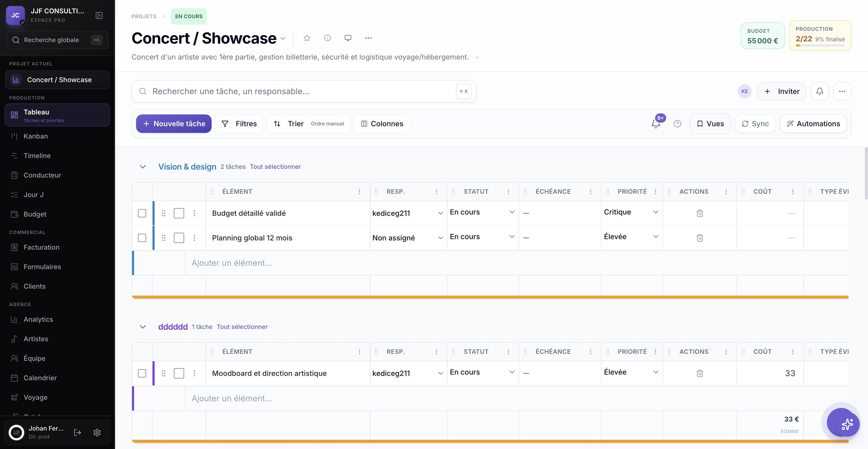Click Nouvelle tâche button
The height and width of the screenshot is (449, 868).
point(174,123)
